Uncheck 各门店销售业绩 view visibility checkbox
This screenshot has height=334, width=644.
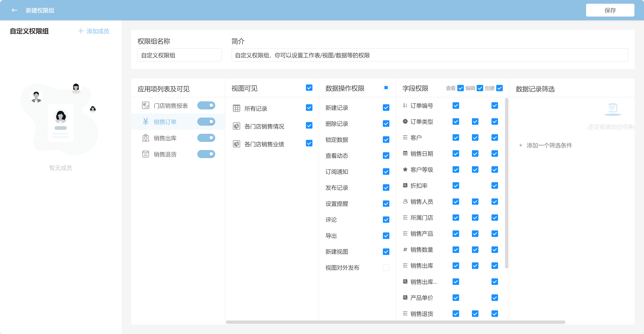(x=309, y=143)
